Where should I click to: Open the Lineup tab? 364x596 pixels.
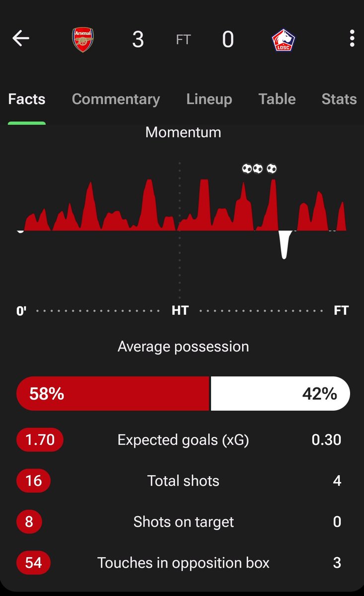click(x=209, y=99)
